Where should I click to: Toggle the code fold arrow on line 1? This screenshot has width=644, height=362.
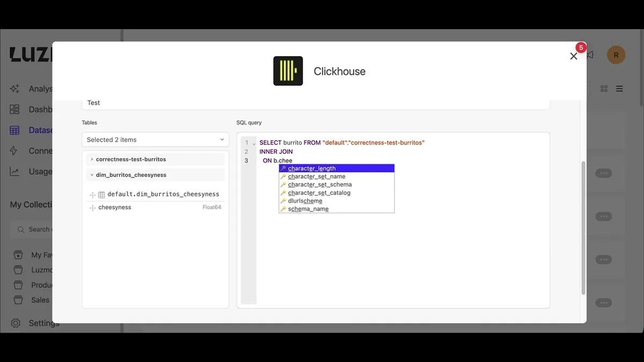point(254,143)
